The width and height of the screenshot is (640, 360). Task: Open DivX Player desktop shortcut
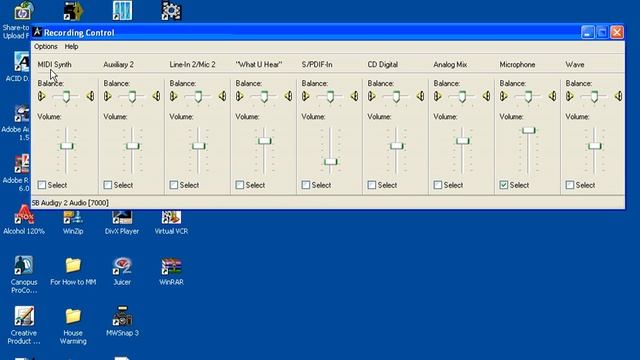[122, 222]
